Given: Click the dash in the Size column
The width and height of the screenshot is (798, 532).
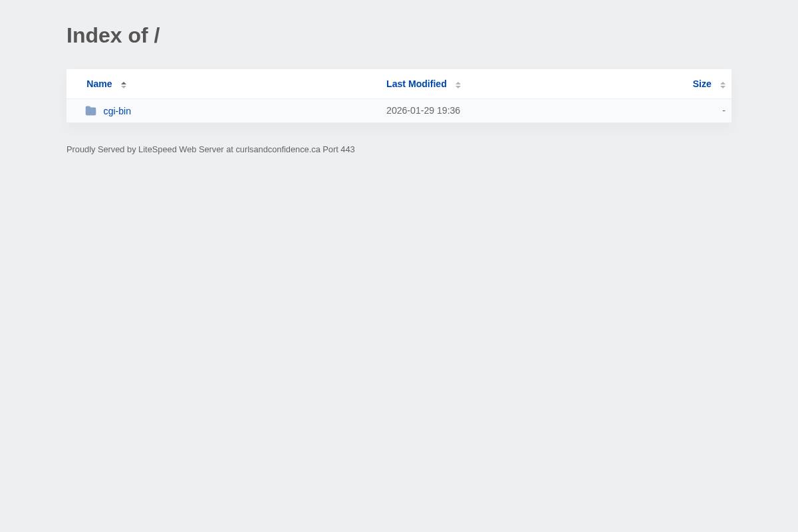Looking at the screenshot, I should point(724,110).
